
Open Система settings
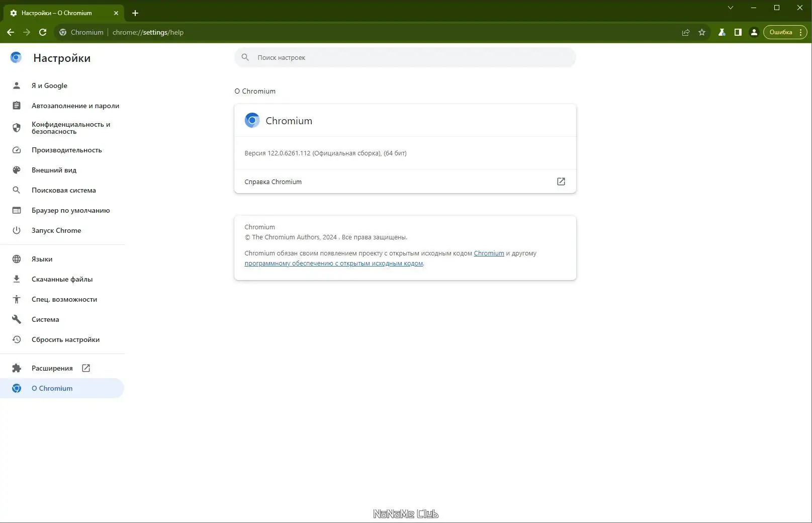pos(62,319)
